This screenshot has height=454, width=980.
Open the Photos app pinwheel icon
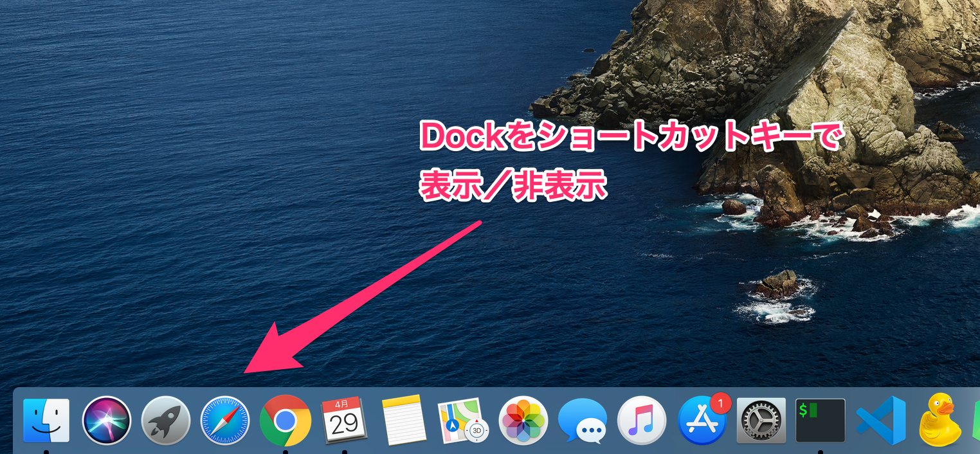click(523, 421)
